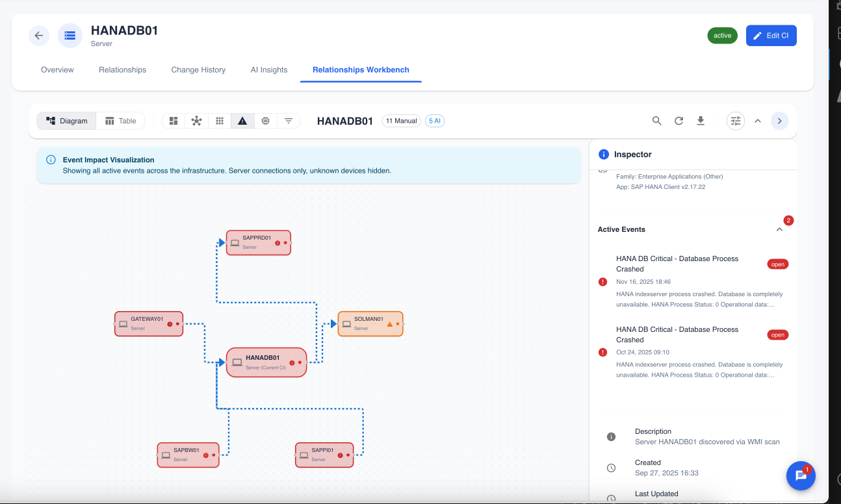
Task: Click the filter list icon in toolbar
Action: pyautogui.click(x=289, y=121)
